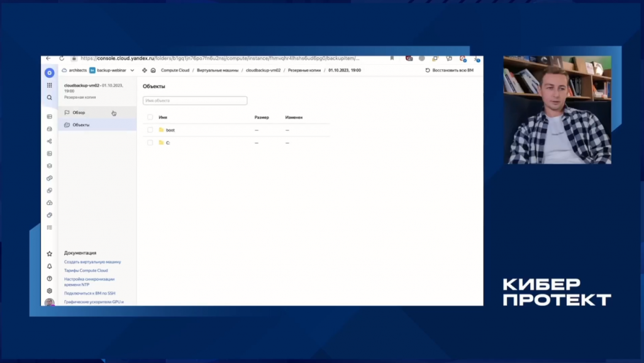This screenshot has width=644, height=363.
Task: Select the Объекты section in left panel
Action: point(97,125)
